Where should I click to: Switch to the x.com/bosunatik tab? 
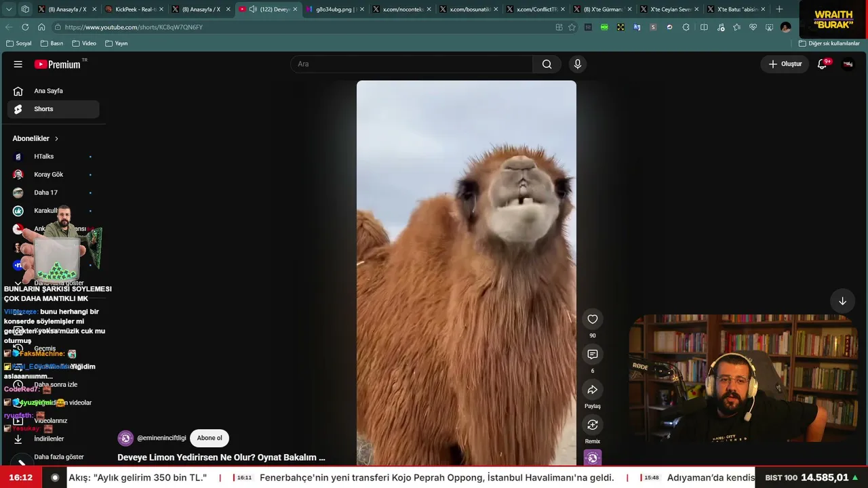coord(469,9)
